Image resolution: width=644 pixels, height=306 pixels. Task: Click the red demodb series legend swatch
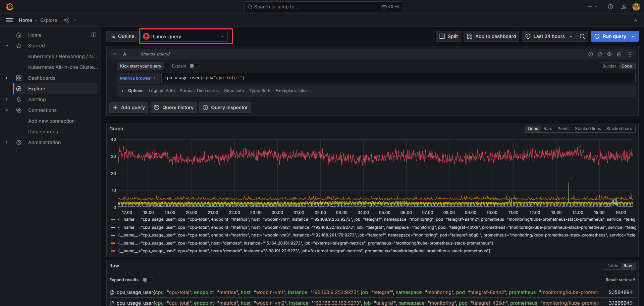pyautogui.click(x=113, y=251)
